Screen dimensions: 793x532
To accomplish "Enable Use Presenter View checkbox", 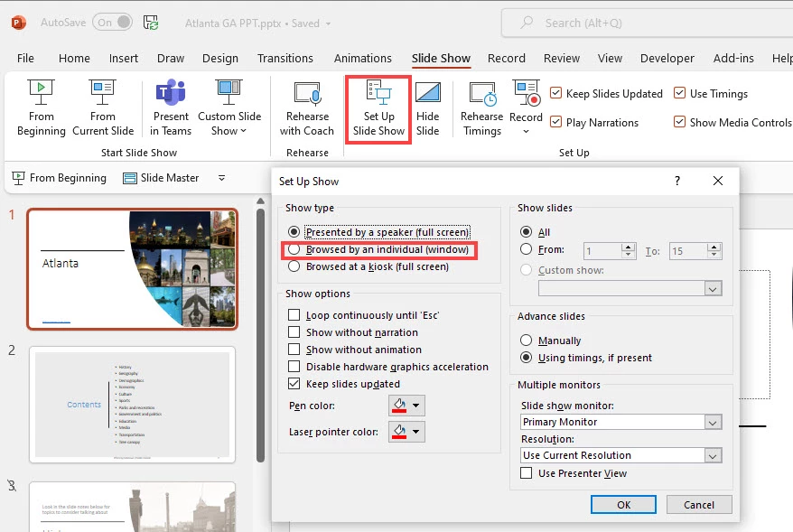I will click(x=526, y=473).
